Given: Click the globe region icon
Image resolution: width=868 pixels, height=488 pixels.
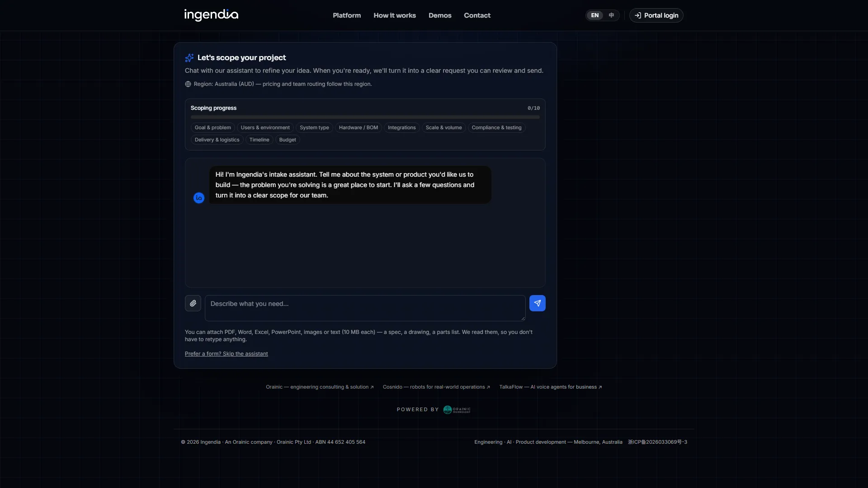Looking at the screenshot, I should (x=188, y=84).
